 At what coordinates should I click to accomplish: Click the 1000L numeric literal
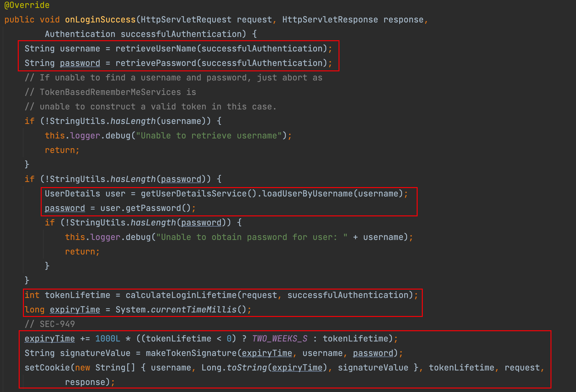point(108,339)
